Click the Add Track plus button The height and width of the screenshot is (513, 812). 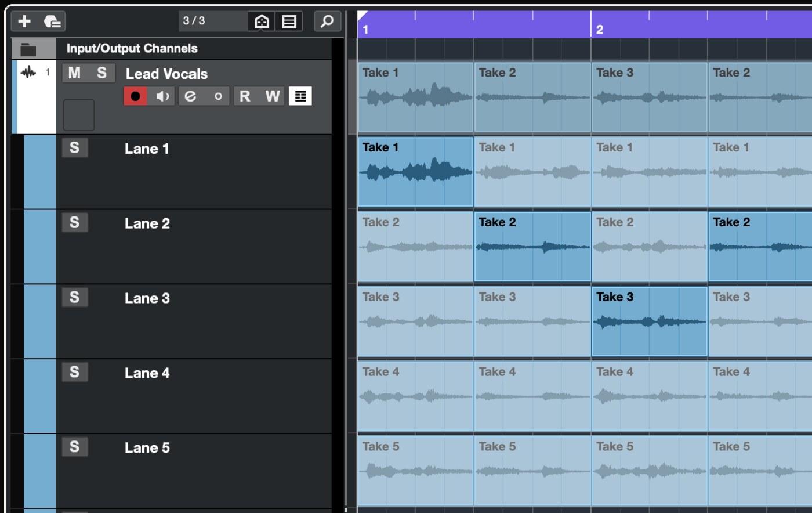pos(24,21)
